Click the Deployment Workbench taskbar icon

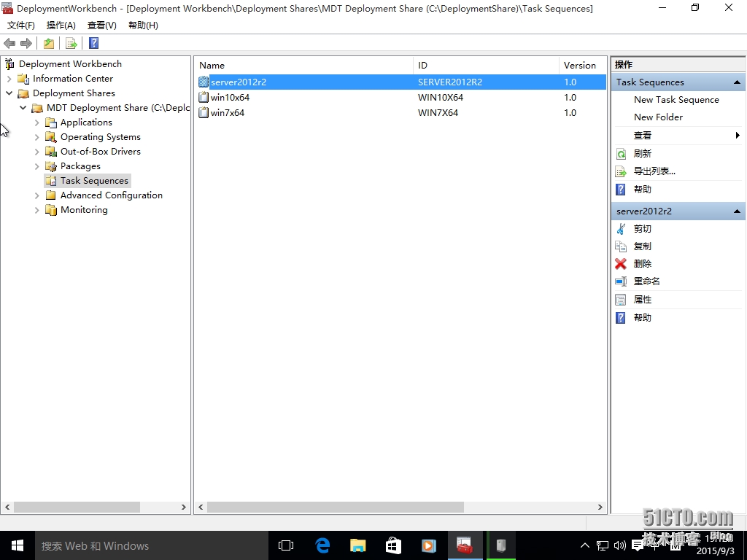[465, 545]
